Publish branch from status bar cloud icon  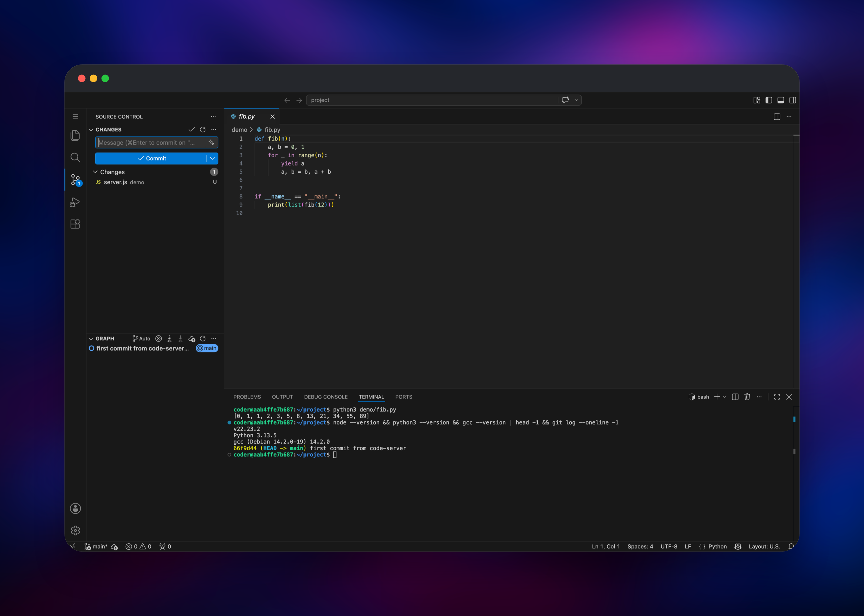(x=114, y=547)
